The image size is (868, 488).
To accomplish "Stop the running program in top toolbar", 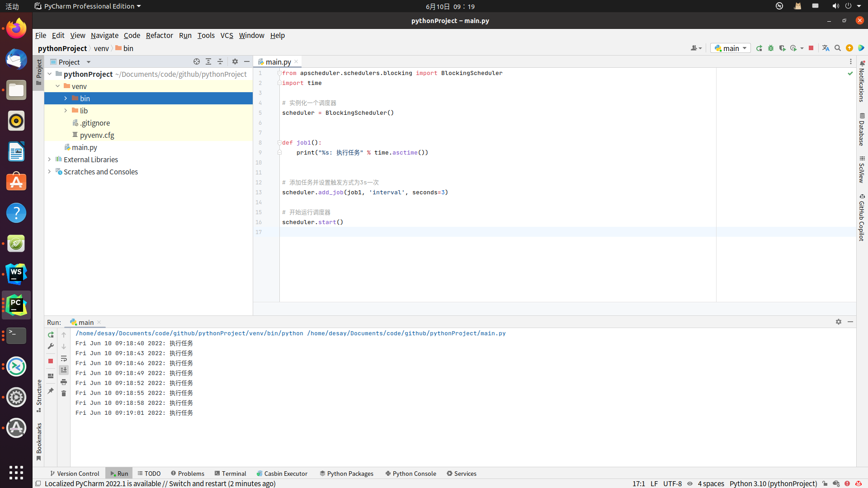I will (811, 48).
